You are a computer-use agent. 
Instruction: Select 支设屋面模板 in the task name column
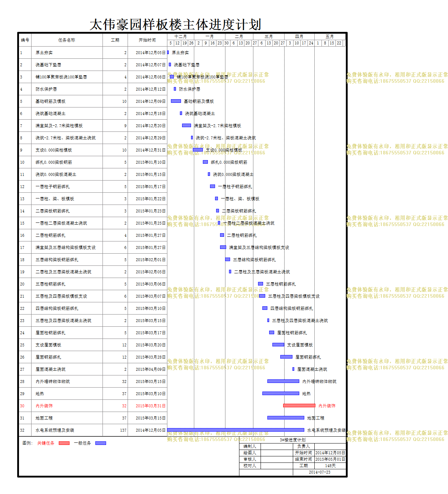pyautogui.click(x=48, y=345)
